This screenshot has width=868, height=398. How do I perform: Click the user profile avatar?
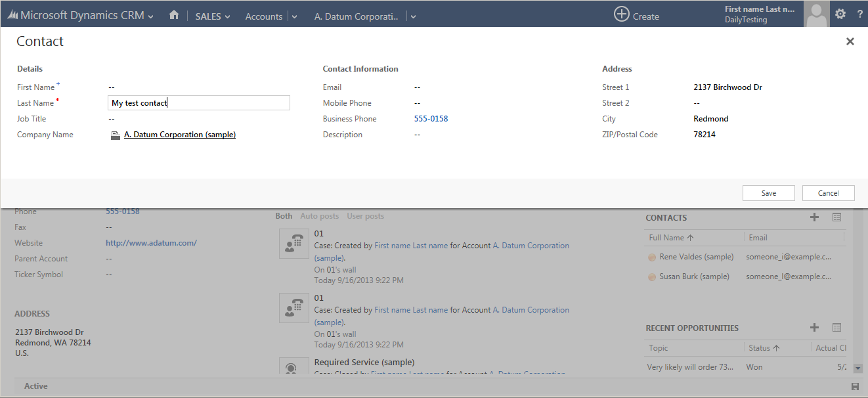(x=816, y=14)
